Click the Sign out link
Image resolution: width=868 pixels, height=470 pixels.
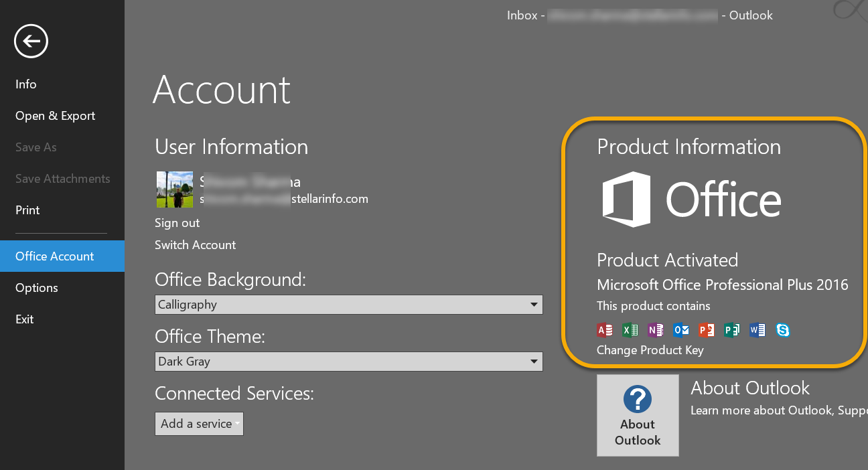pyautogui.click(x=177, y=222)
